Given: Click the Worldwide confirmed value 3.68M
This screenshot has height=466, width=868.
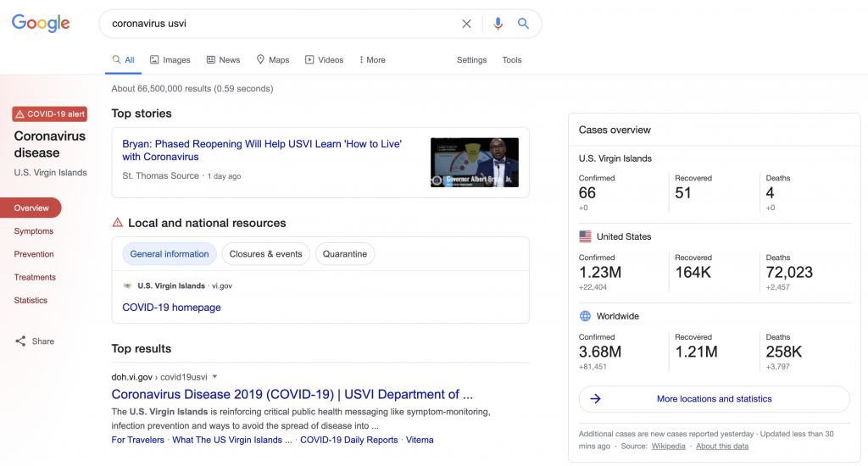Looking at the screenshot, I should [x=600, y=352].
